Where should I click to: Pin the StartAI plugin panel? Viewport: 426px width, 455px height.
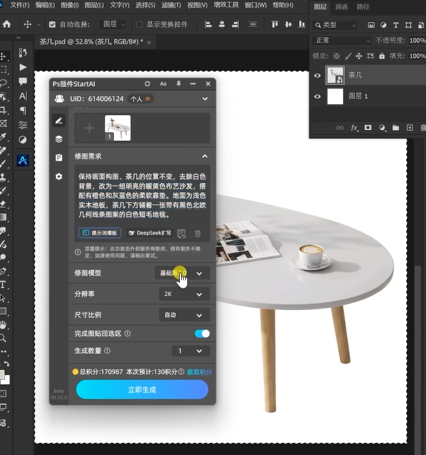[179, 84]
